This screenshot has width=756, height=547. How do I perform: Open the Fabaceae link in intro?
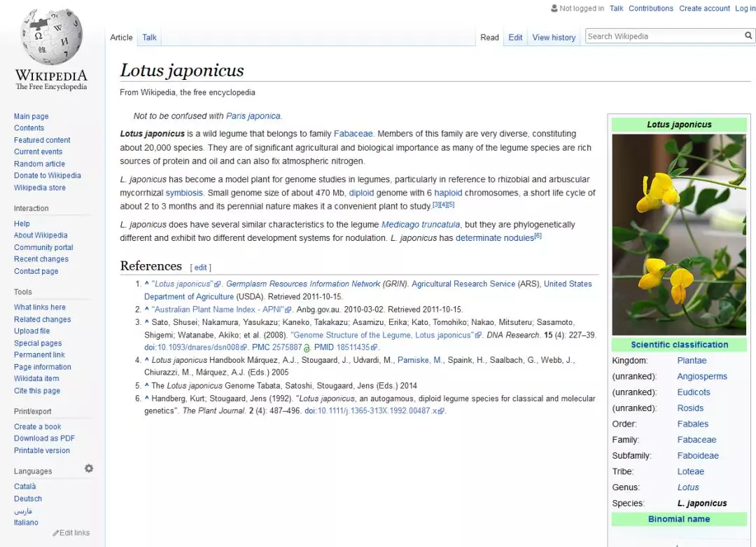(x=353, y=134)
